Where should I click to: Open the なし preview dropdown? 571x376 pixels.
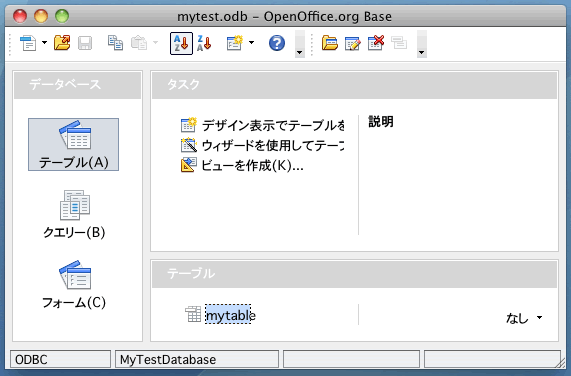coord(524,318)
